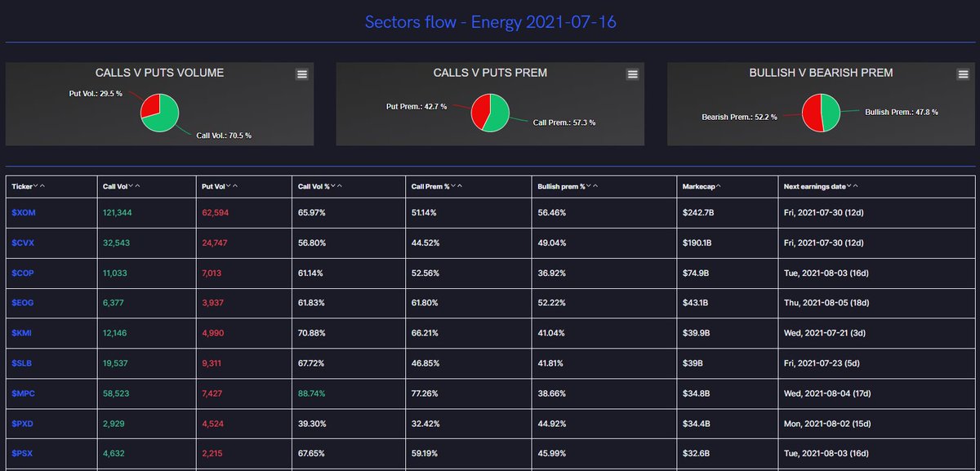980x471 pixels.
Task: Open Bullish v Bearish Prem chart menu
Action: coord(964,74)
